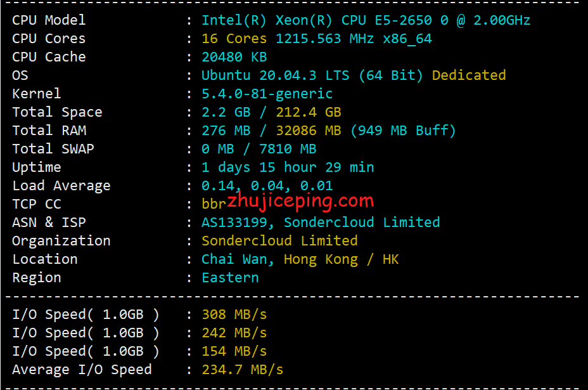This screenshot has width=588, height=390.
Task: Click the "CPU Cores" label
Action: coord(49,39)
